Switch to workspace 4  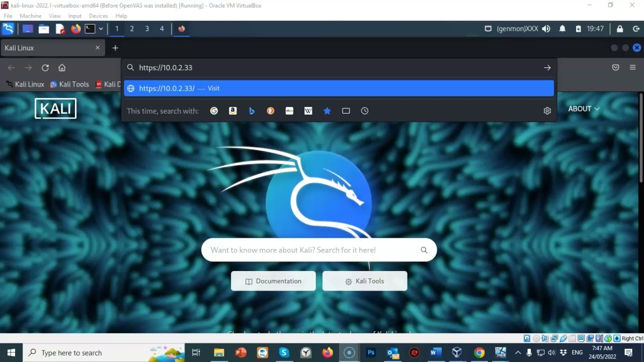tap(162, 29)
